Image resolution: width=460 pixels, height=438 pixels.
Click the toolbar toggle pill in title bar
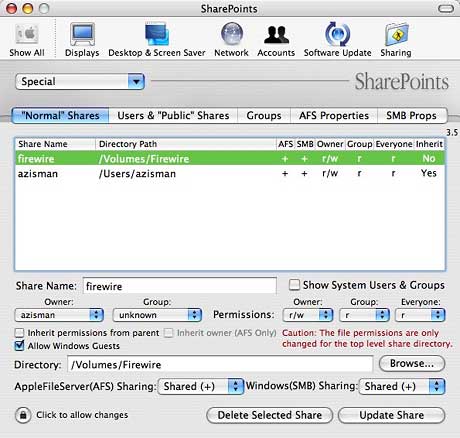(x=446, y=8)
